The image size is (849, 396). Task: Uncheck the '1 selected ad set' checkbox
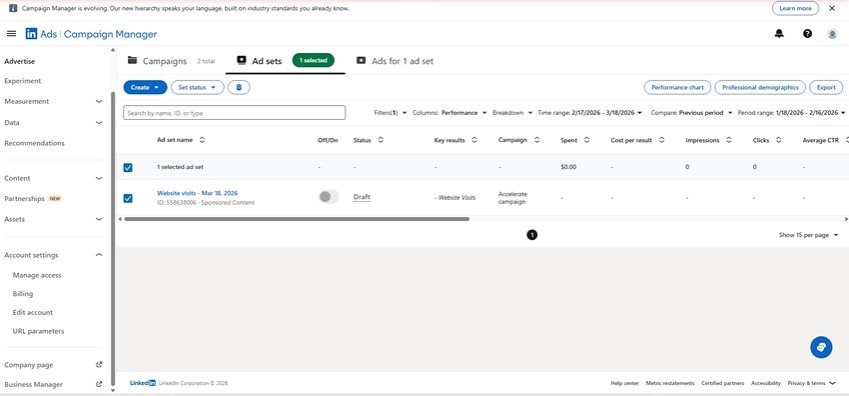pos(128,167)
